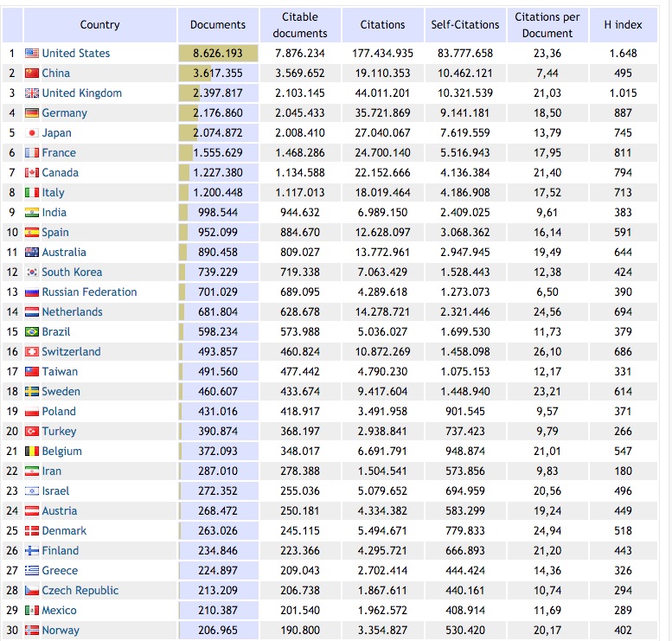Open the Russian Federation link
This screenshot has height=641, width=672.
pos(89,292)
